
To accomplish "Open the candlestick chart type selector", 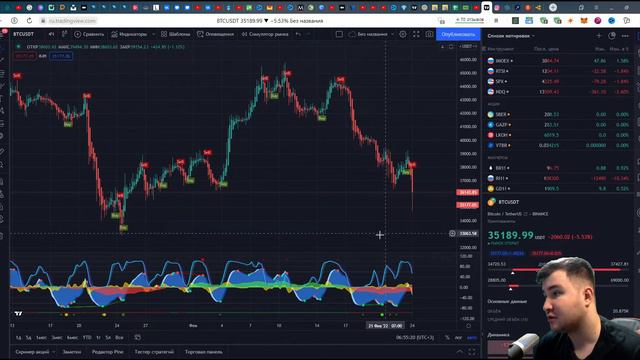I will [x=64, y=34].
